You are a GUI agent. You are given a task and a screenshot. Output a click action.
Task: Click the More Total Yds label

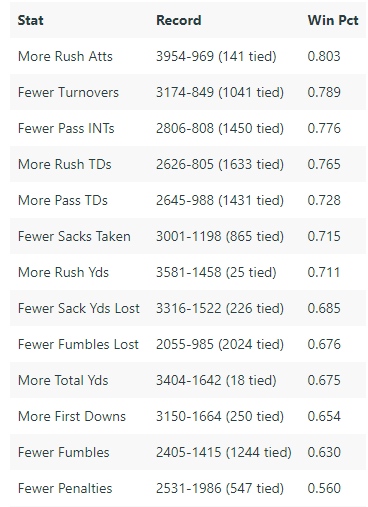coord(63,380)
